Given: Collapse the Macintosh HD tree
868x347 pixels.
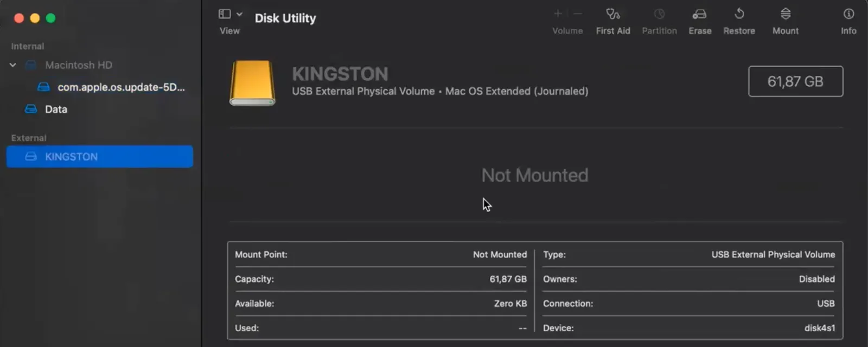Looking at the screenshot, I should coord(13,65).
